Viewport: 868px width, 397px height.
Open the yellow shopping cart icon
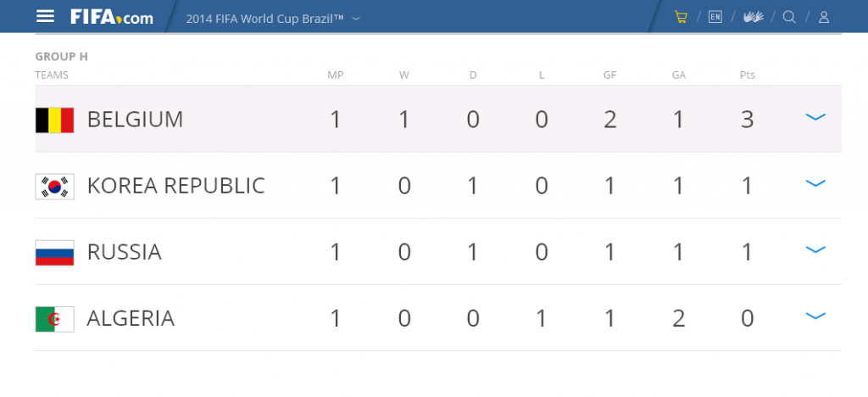(x=681, y=17)
